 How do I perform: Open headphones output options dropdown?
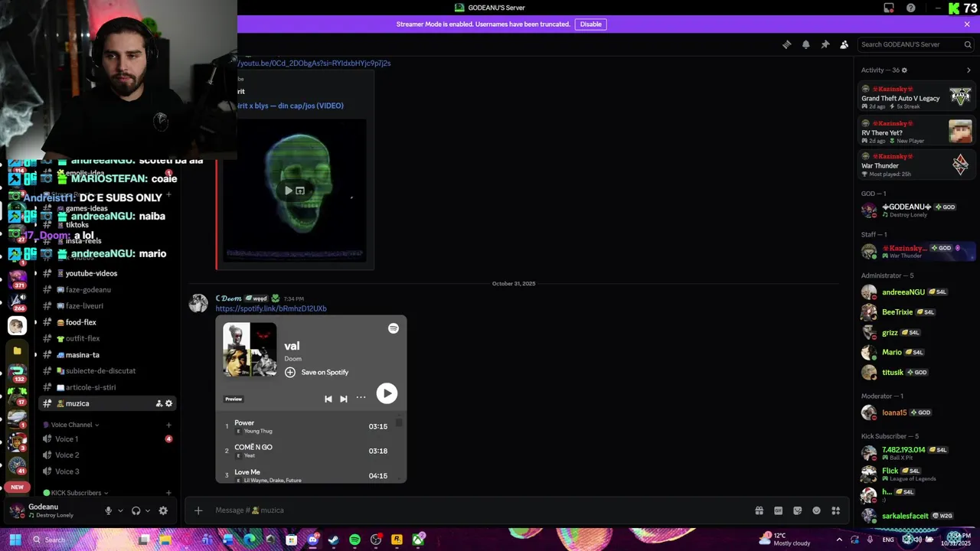click(148, 510)
